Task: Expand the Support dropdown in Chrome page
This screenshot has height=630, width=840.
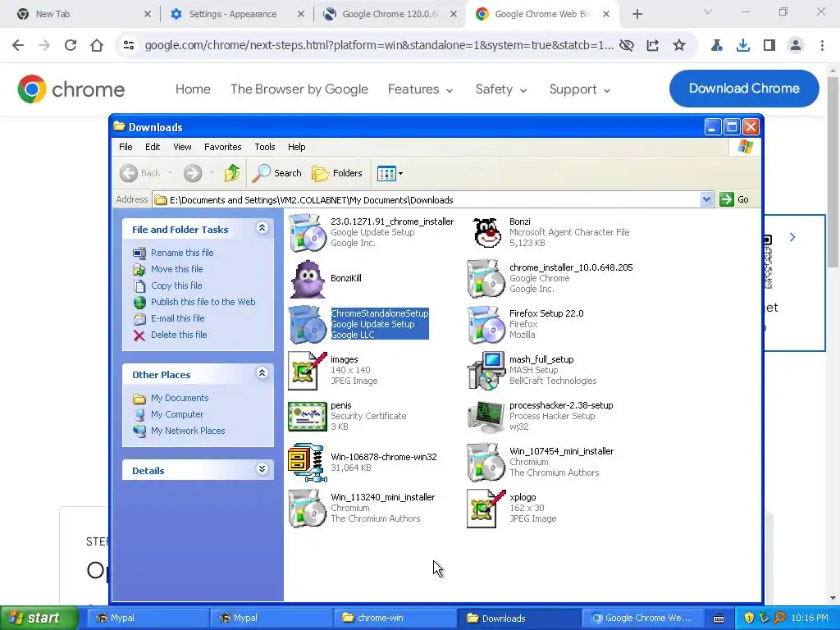Action: pyautogui.click(x=580, y=89)
